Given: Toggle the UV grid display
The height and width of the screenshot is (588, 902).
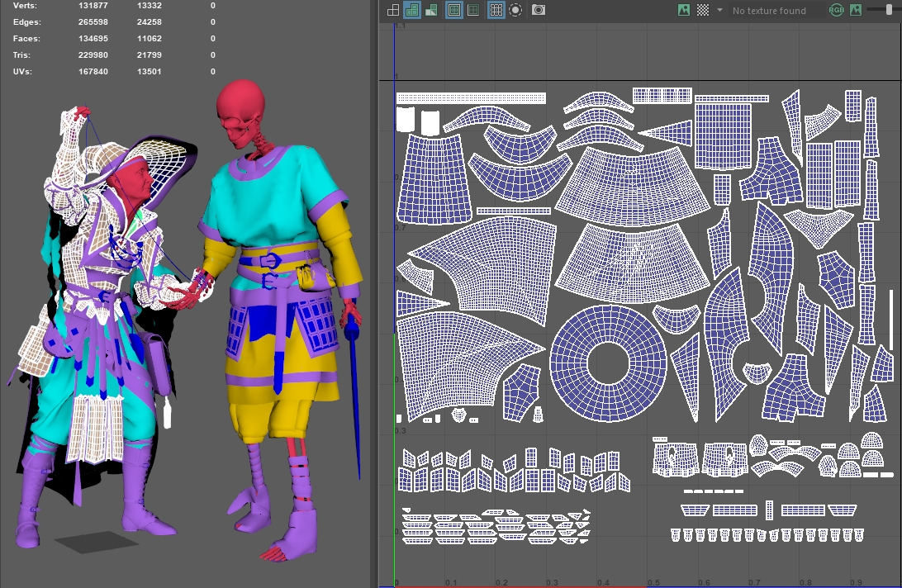Looking at the screenshot, I should (496, 10).
